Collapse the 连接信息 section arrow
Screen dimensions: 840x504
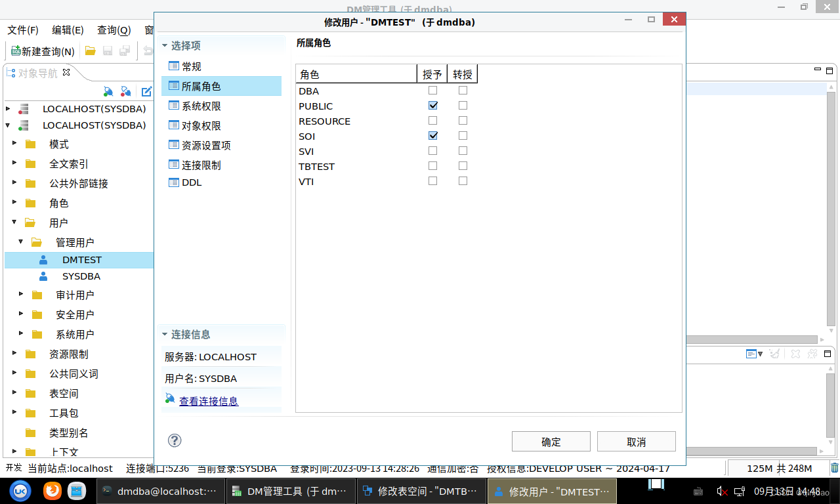tap(165, 335)
